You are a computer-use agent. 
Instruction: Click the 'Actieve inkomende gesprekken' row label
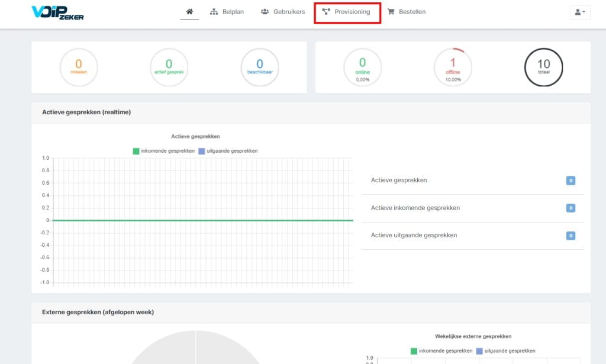tap(415, 208)
